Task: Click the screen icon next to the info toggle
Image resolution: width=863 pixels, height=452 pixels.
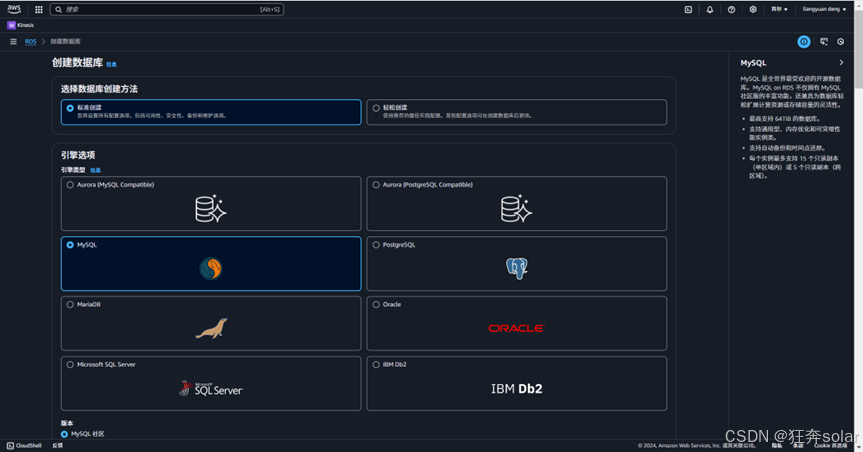Action: (x=824, y=41)
